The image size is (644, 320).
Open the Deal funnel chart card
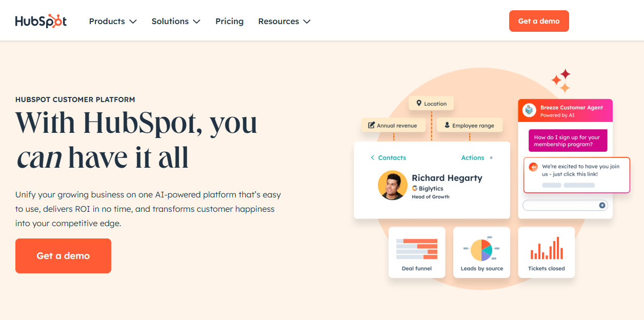(x=417, y=252)
